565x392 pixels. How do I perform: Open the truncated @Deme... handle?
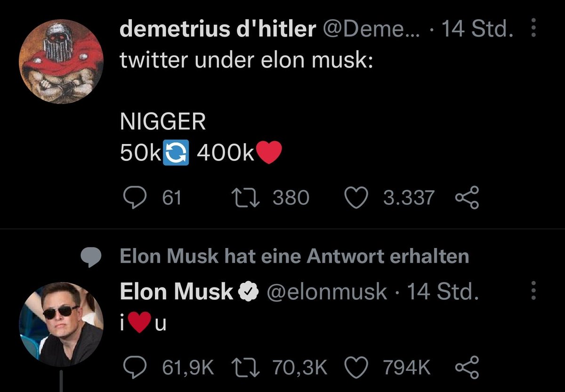pyautogui.click(x=362, y=29)
